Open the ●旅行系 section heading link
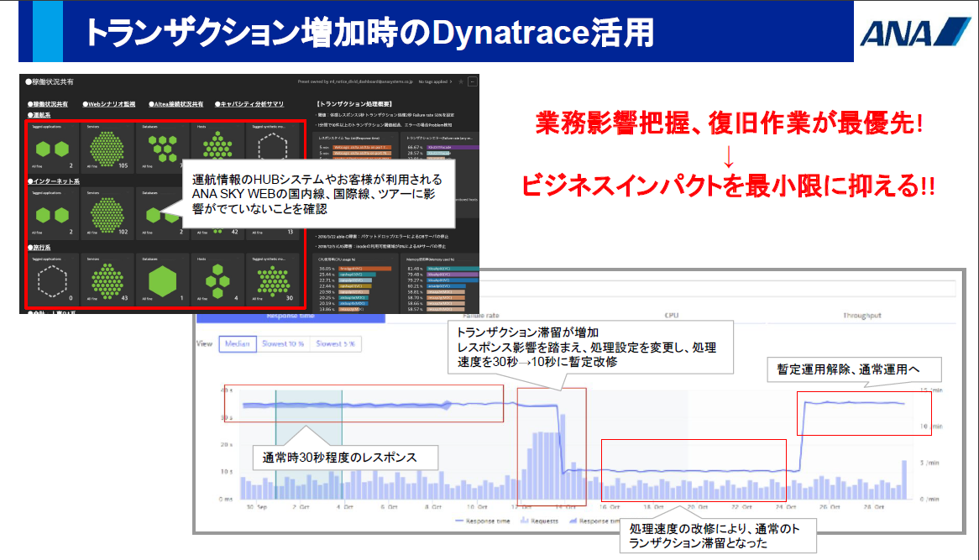979x560 pixels. [x=39, y=247]
